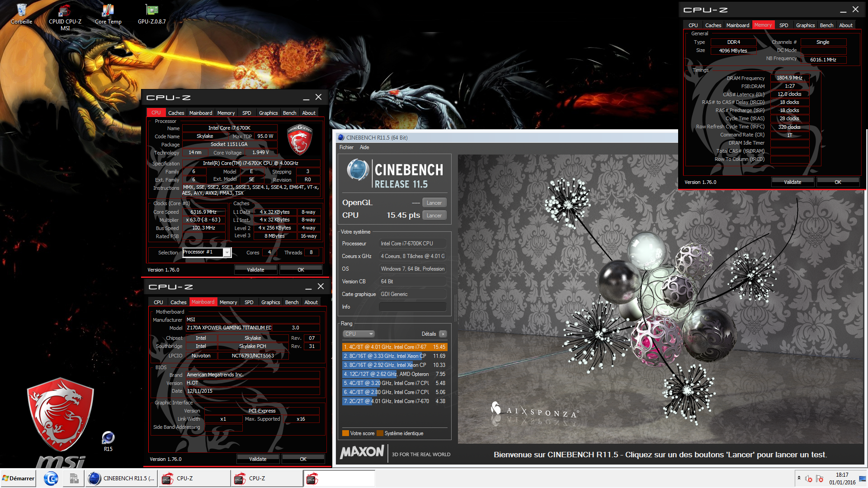Open Bench tab in CPU-Z CPU window

pos(289,113)
